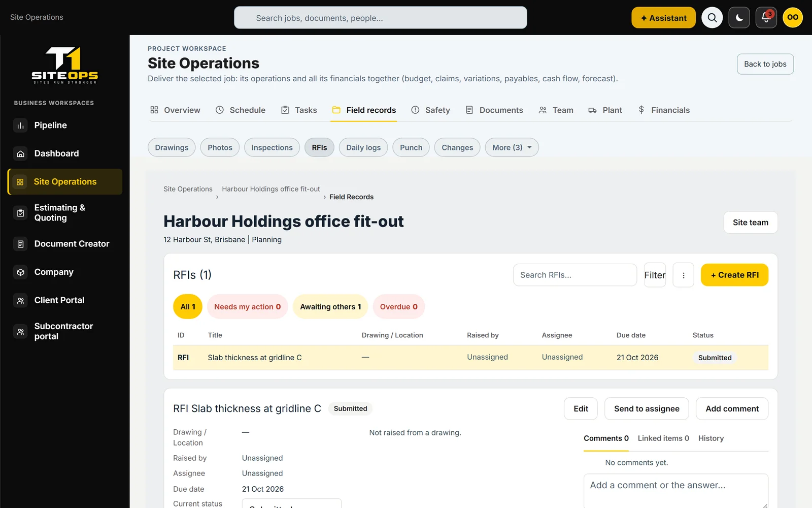Select the Daily logs filter chip
Screen dimensions: 812x508
click(x=363, y=147)
